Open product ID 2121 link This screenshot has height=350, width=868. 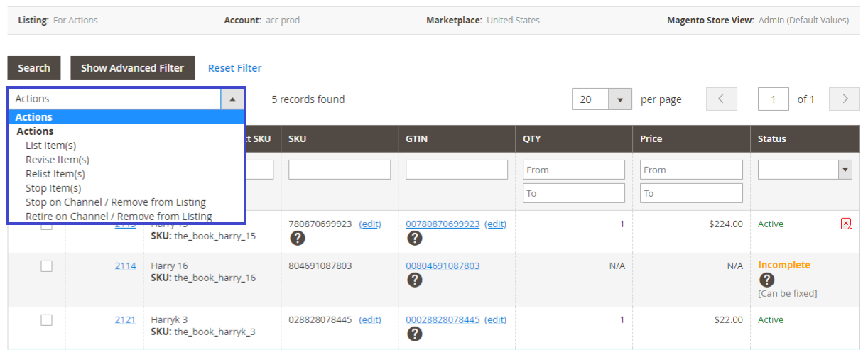(x=125, y=319)
